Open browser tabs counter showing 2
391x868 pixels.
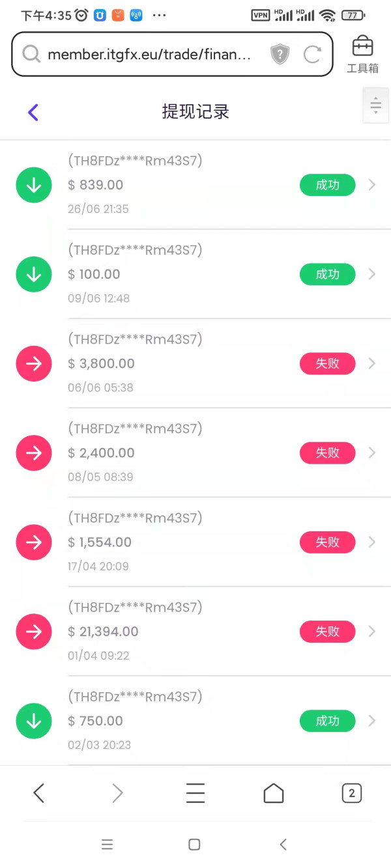point(352,792)
